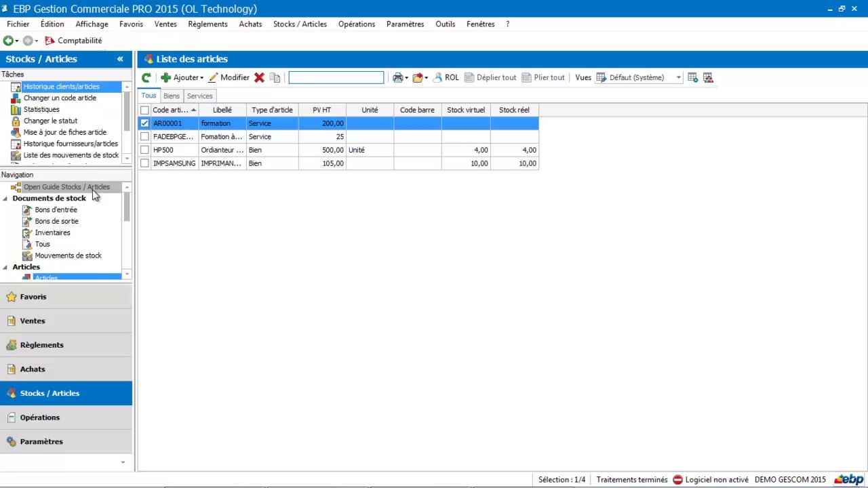This screenshot has width=868, height=488.
Task: Click the green refresh icon in the toolbar
Action: coord(146,78)
